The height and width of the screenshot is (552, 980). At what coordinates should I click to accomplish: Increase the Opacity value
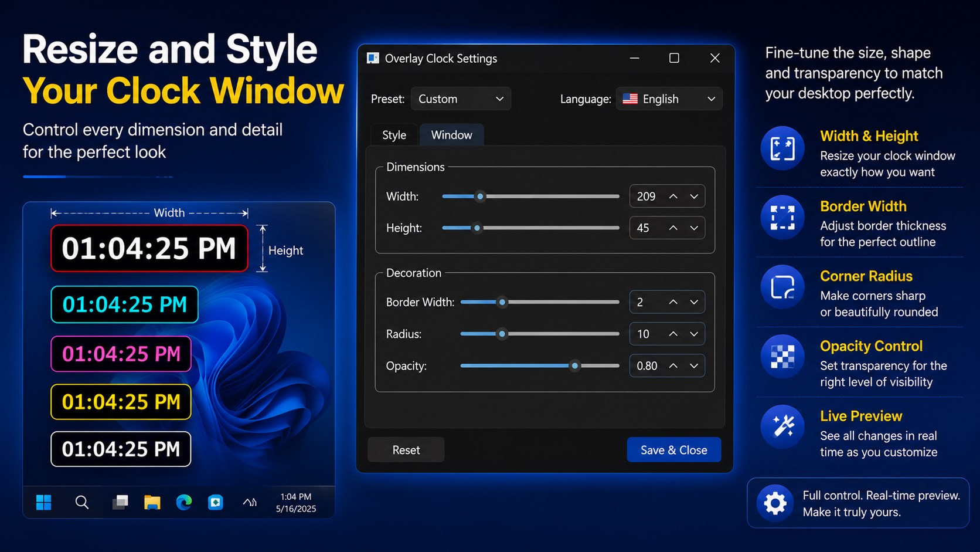coord(673,365)
